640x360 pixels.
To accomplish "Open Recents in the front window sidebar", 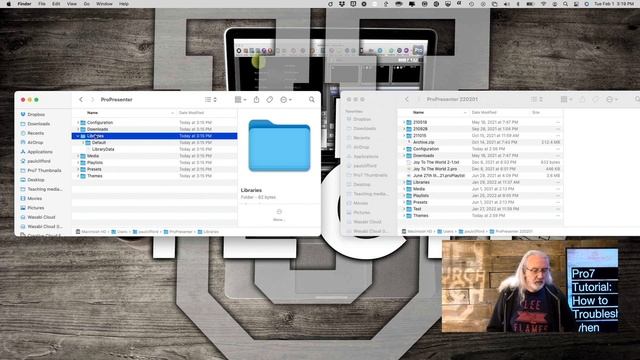I will pos(35,133).
